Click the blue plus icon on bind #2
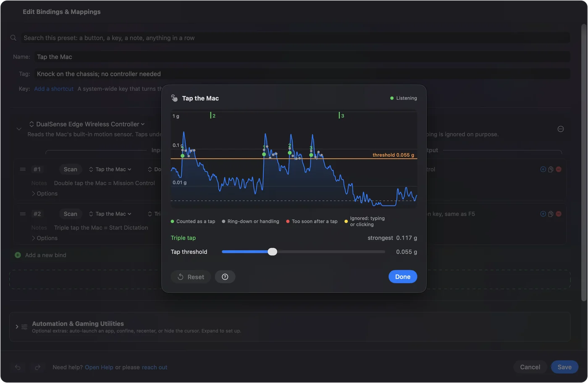The width and height of the screenshot is (588, 383). pos(543,214)
